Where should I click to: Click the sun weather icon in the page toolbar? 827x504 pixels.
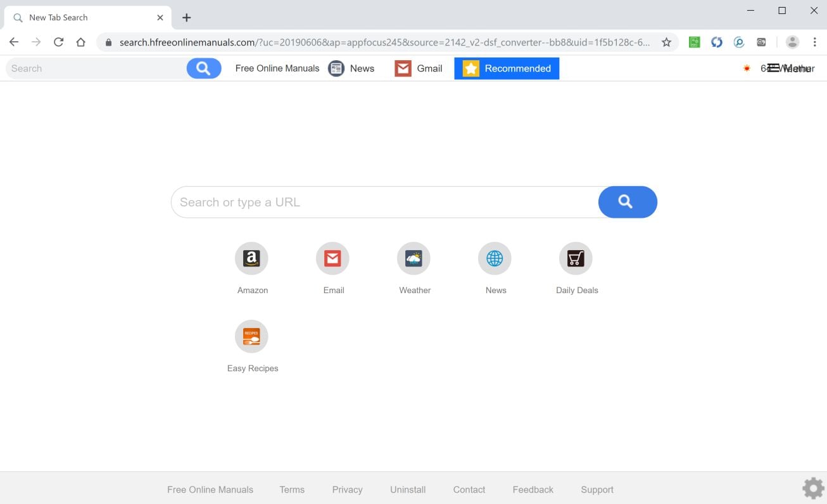tap(747, 68)
